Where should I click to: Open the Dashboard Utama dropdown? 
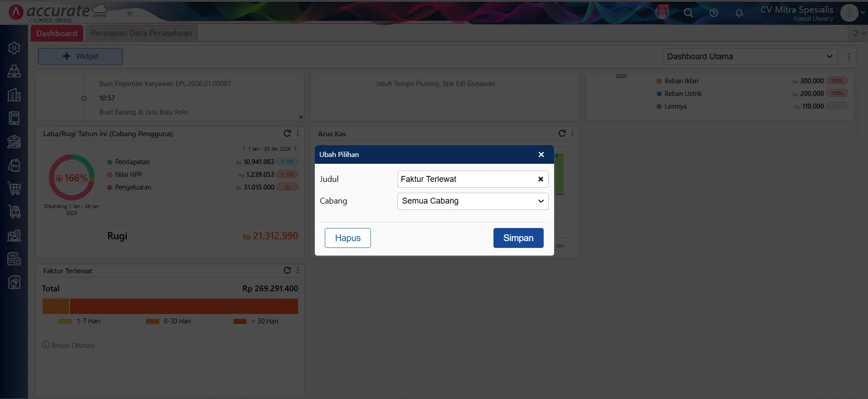pos(750,57)
